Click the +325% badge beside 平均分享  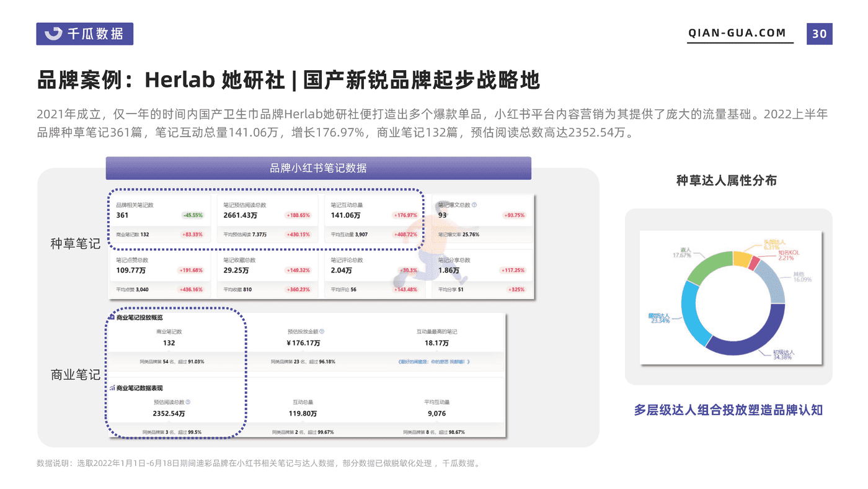click(516, 290)
